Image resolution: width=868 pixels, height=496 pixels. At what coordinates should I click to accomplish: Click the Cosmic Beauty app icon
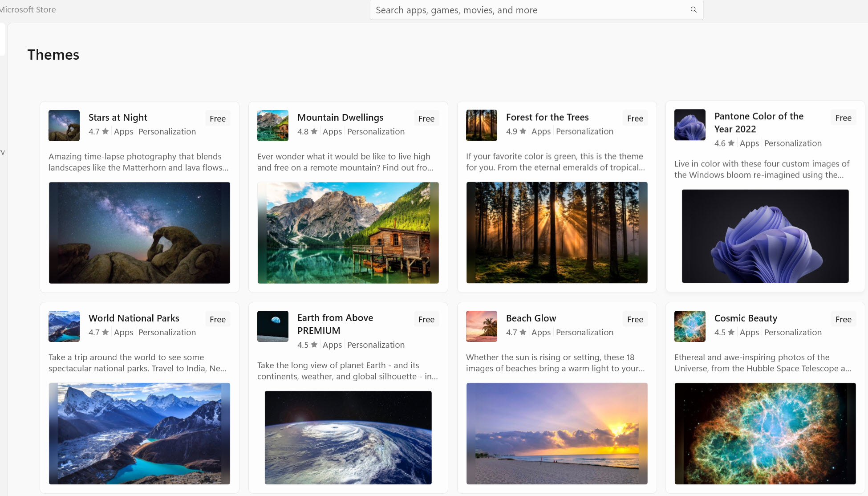pyautogui.click(x=690, y=326)
